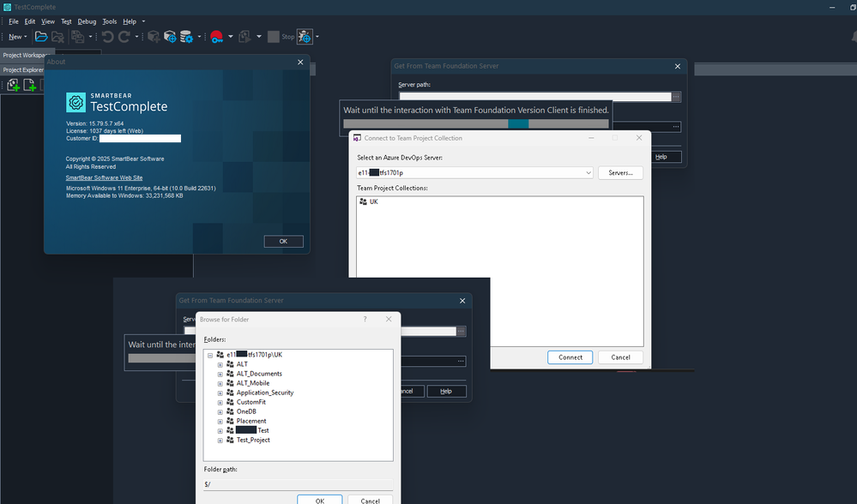Switch to the Project Explorer tab
This screenshot has height=504, width=857.
click(x=22, y=70)
